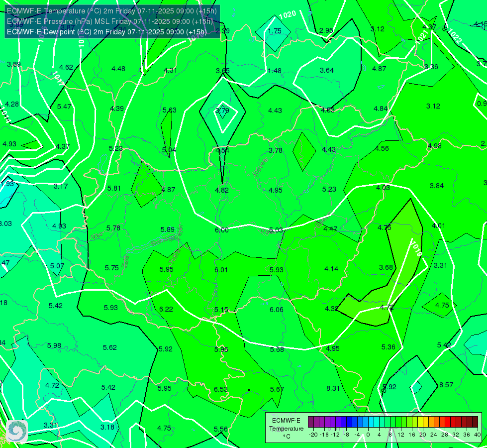
Task: Click the temperature value 4.14
Action: tap(331, 269)
